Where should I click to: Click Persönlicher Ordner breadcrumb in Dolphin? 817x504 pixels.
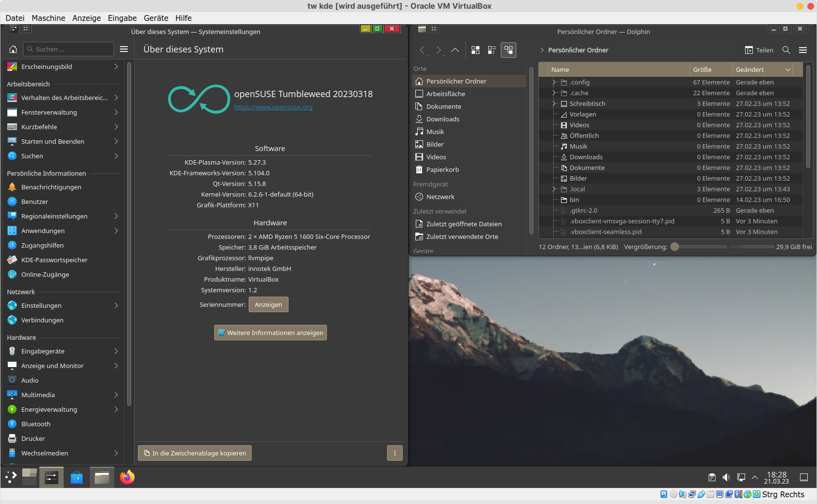click(x=578, y=50)
